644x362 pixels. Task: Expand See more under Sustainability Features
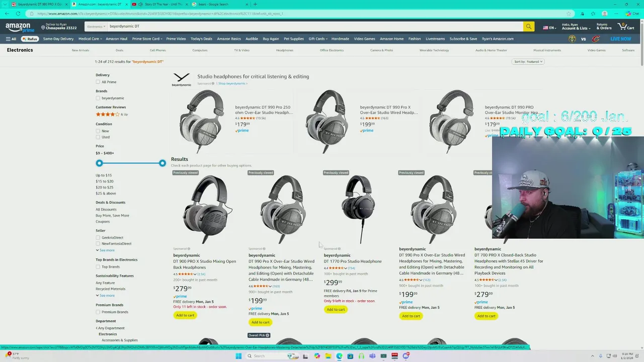[105, 295]
